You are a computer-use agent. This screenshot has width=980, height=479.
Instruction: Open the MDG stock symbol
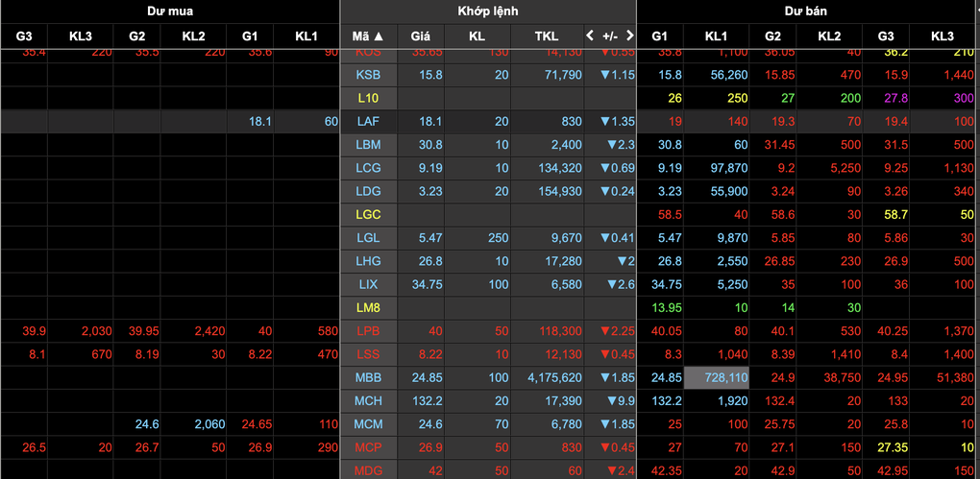pos(368,469)
